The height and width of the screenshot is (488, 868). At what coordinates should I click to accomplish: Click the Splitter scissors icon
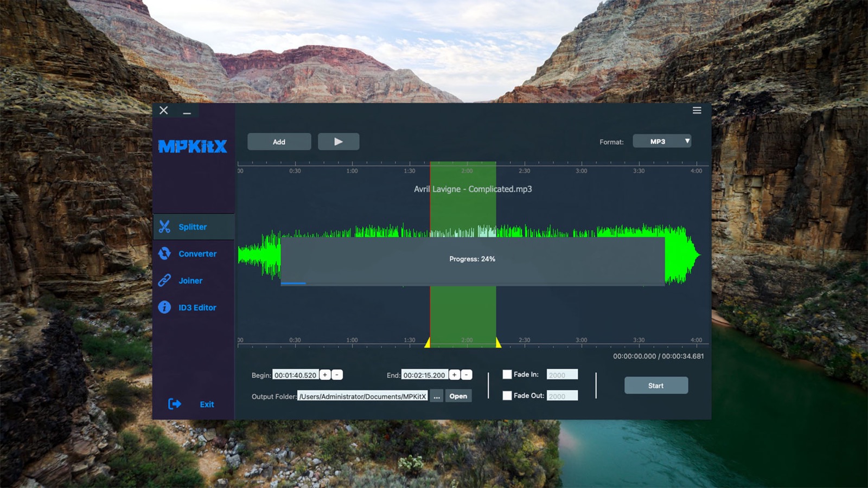[164, 227]
